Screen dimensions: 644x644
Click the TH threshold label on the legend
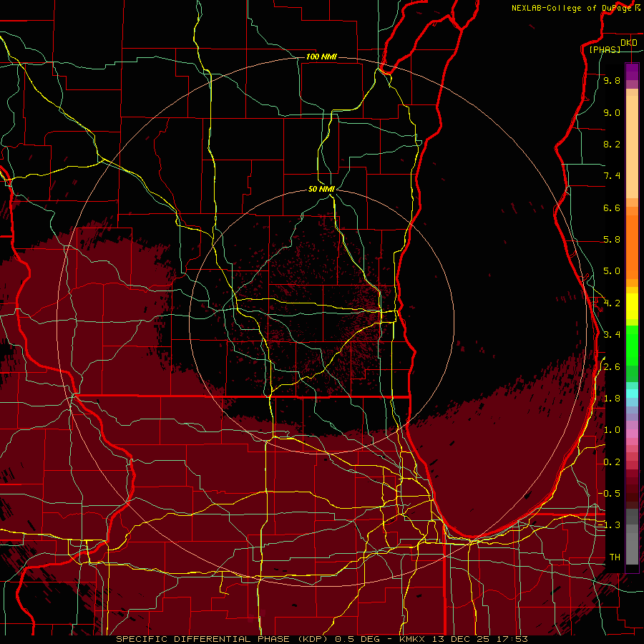pos(615,557)
